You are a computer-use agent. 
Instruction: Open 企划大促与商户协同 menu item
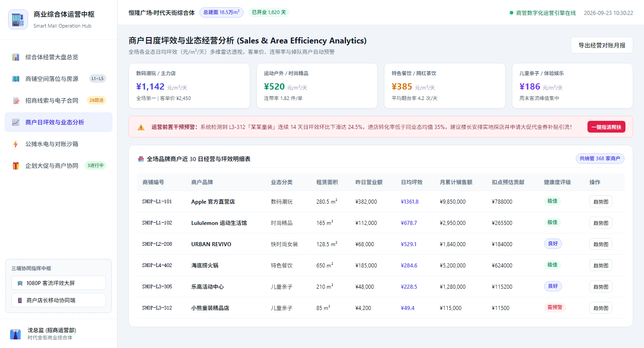[58, 166]
